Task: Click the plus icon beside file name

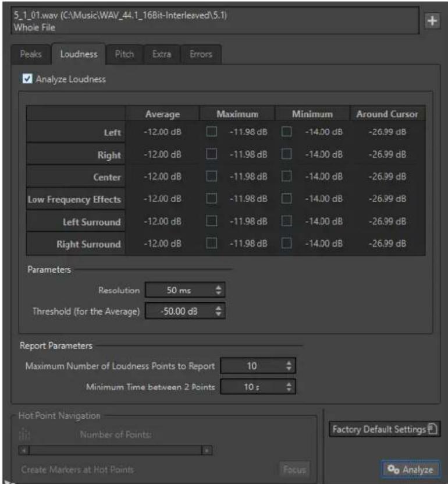Action: coord(432,21)
